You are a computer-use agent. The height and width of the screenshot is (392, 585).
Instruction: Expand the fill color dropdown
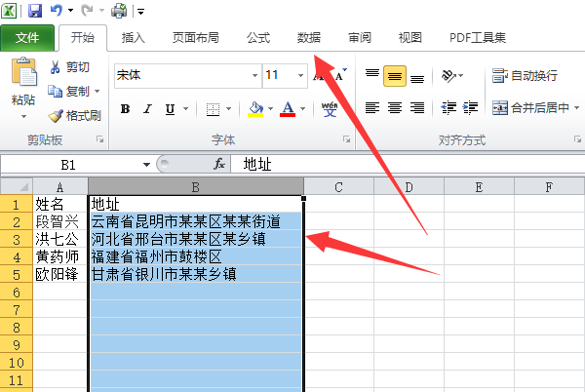pyautogui.click(x=270, y=109)
